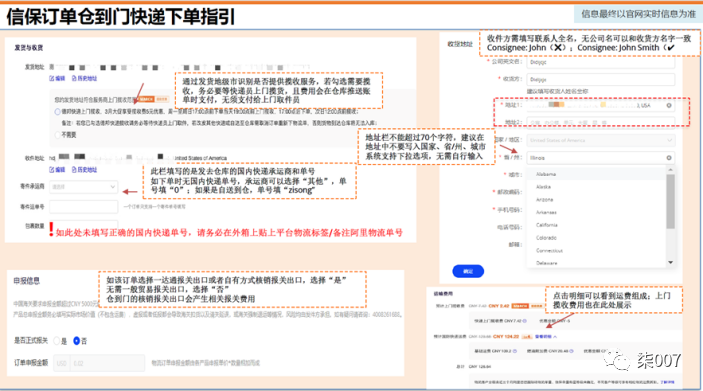The image size is (703, 391).
Task: Click the 公司英文名 input field
Action: coord(601,62)
